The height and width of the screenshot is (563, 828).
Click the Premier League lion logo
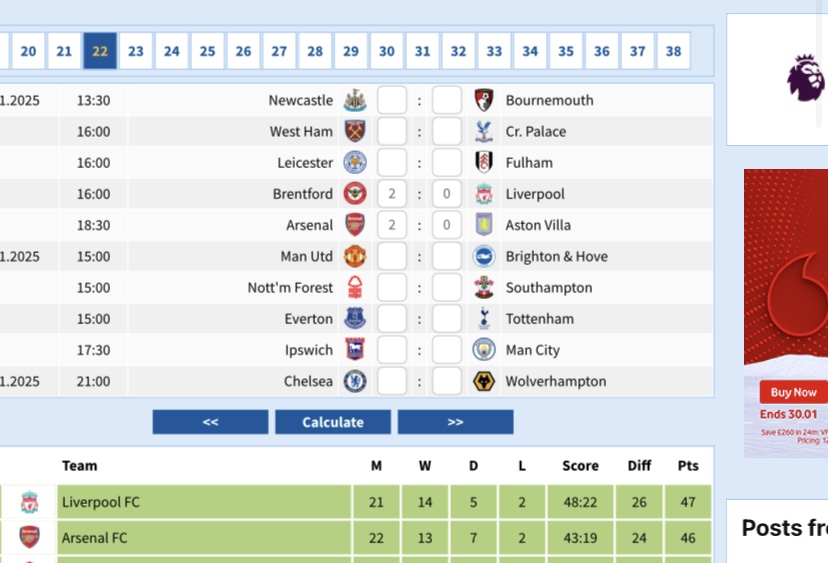click(805, 78)
